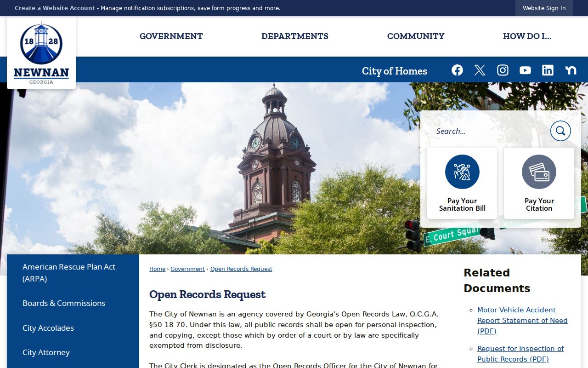Open the Nextdoor icon
Screen dimensions: 588x368
(571, 70)
